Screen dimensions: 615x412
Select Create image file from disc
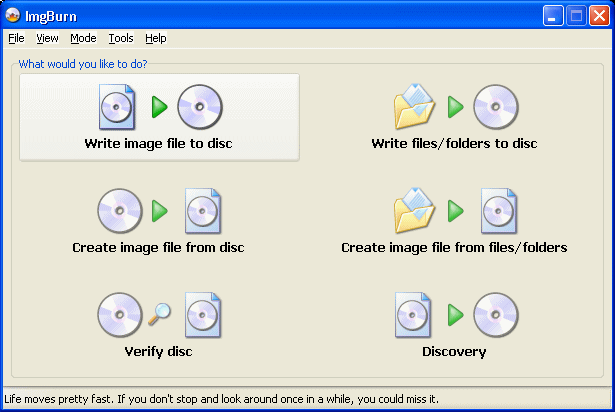point(159,221)
